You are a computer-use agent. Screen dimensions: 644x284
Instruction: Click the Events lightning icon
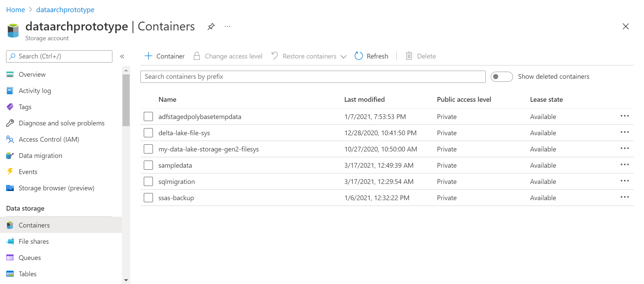click(10, 172)
